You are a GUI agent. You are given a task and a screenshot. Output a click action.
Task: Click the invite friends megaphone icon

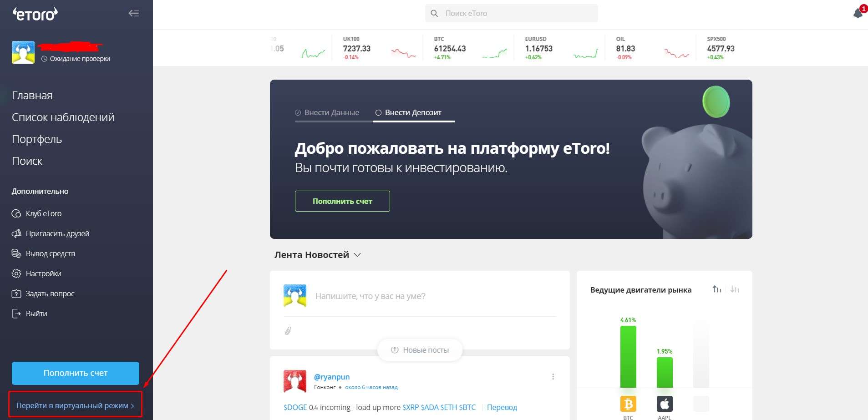pos(16,233)
